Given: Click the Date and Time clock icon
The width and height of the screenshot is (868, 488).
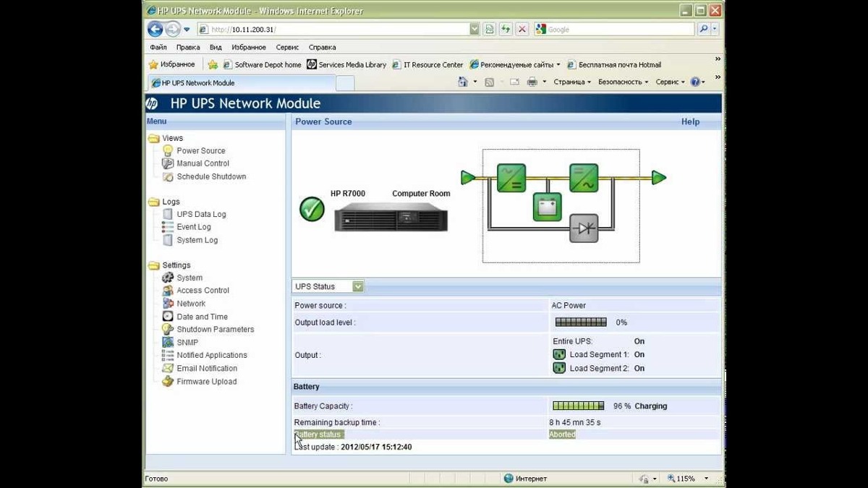Looking at the screenshot, I should point(168,317).
